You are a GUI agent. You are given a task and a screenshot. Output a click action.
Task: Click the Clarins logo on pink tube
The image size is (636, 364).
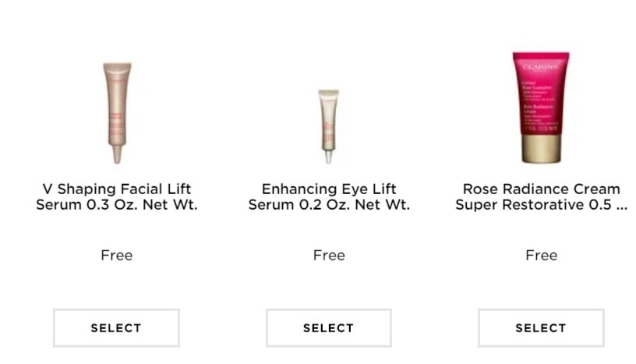[x=540, y=67]
